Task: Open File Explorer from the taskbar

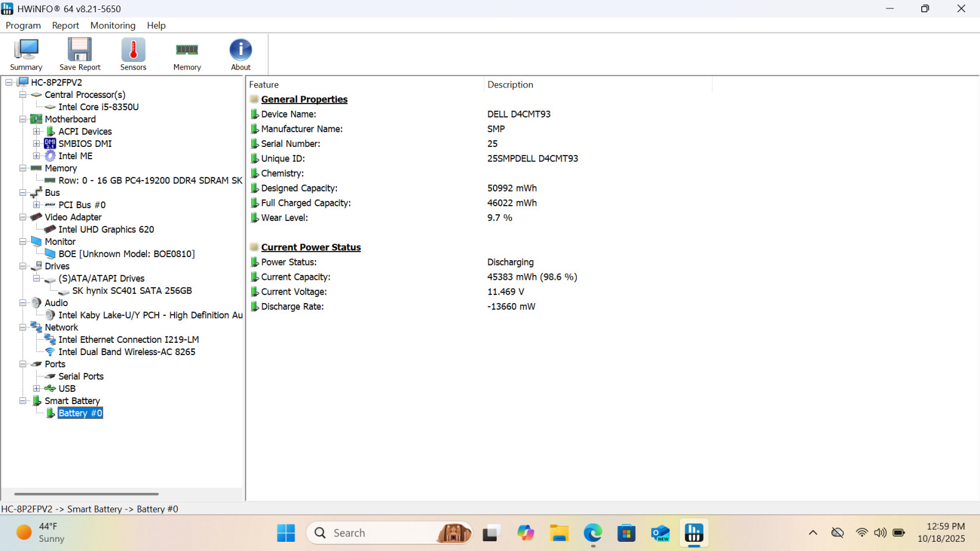Action: pos(559,533)
